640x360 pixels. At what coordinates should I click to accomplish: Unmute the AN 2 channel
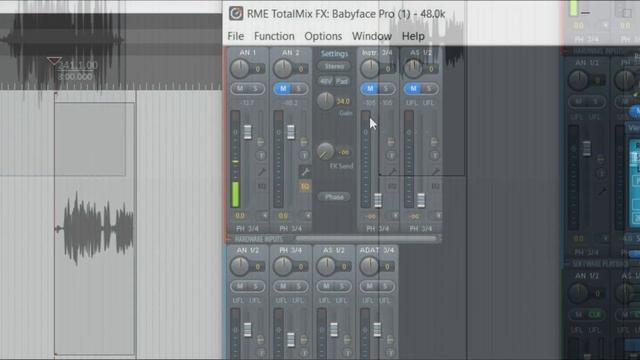pos(283,89)
